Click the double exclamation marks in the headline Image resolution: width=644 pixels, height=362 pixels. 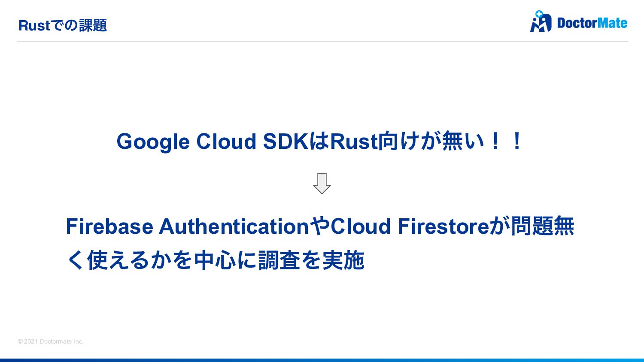coord(506,141)
